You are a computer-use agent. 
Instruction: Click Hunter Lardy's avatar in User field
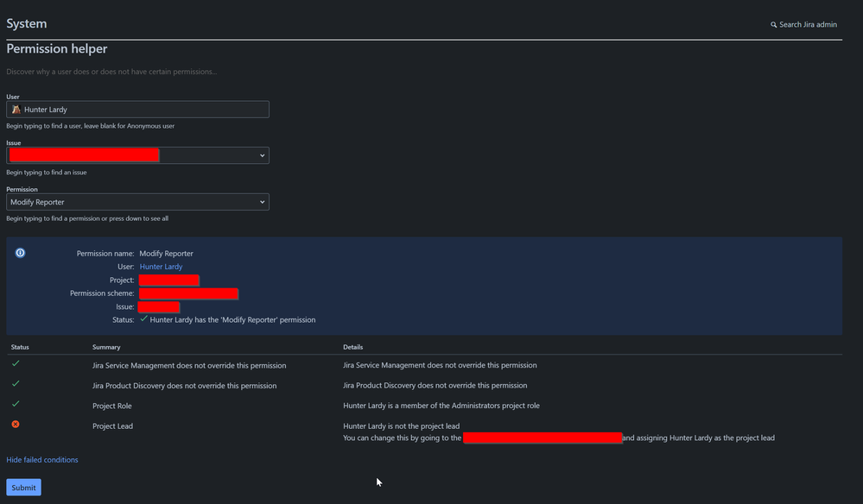click(16, 110)
